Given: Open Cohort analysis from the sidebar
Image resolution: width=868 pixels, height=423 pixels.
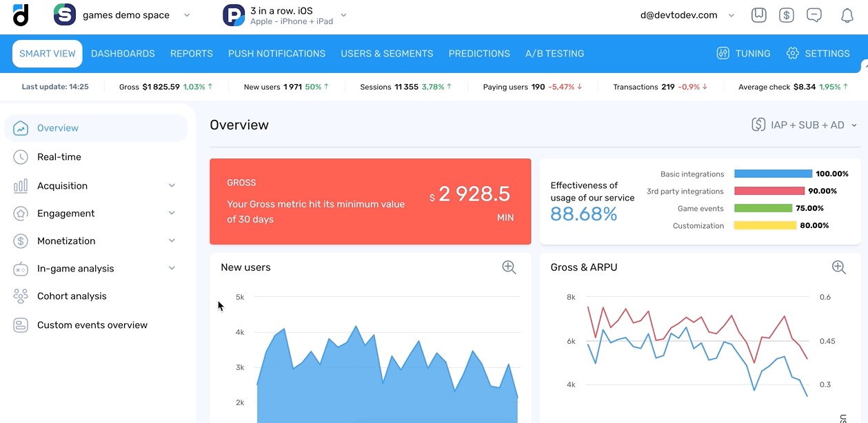Looking at the screenshot, I should pyautogui.click(x=72, y=296).
